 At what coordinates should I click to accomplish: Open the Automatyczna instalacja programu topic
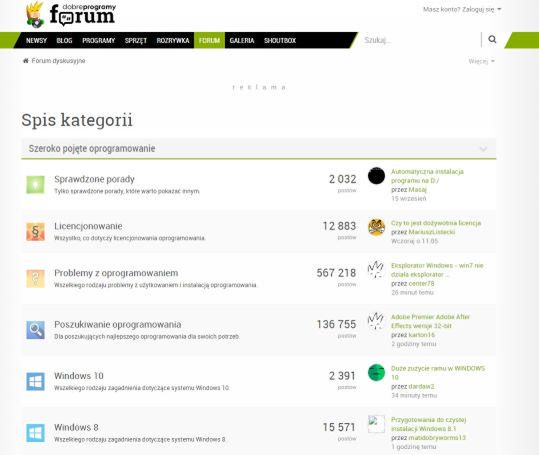(427, 176)
